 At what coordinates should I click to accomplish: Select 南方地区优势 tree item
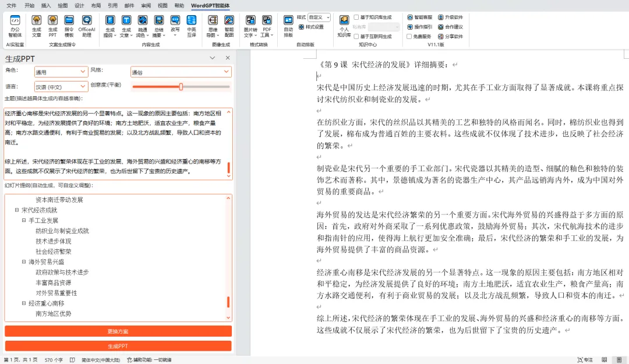(54, 314)
